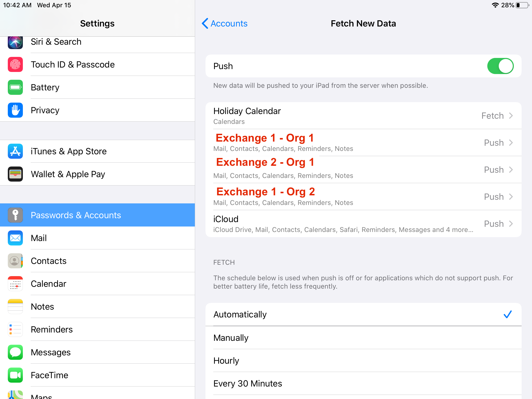This screenshot has height=399, width=532.
Task: Tap the iTunes & App Store icon
Action: coord(15,151)
